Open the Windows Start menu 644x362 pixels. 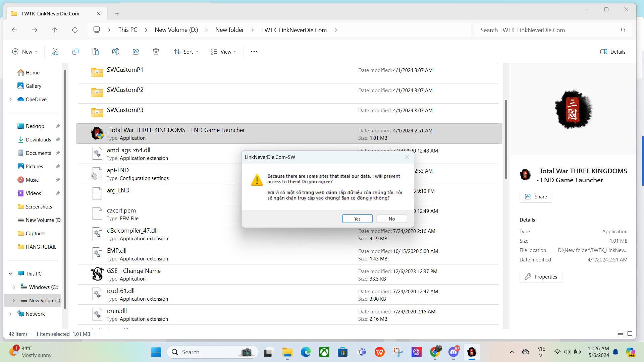[156, 352]
